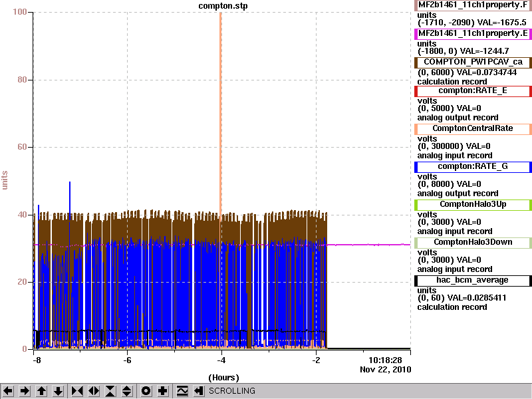Click the SCROLLING status label

coord(231,391)
